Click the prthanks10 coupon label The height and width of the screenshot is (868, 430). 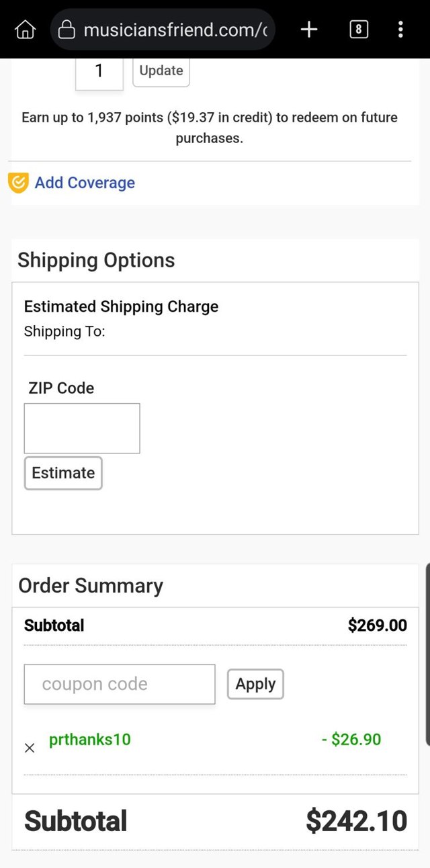(x=90, y=740)
